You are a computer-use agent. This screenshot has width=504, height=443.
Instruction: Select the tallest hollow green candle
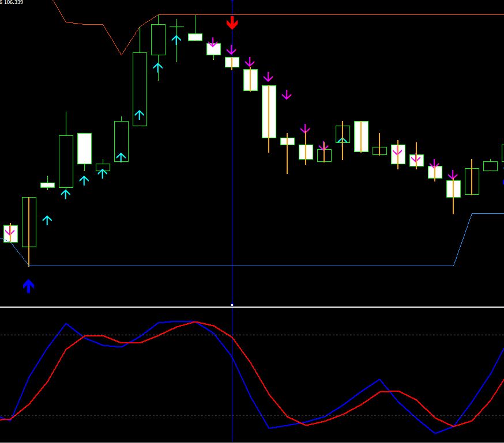140,89
